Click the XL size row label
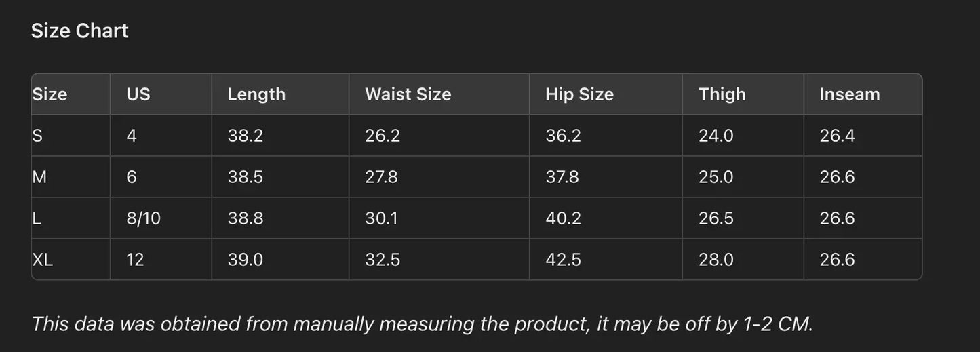 [x=43, y=260]
